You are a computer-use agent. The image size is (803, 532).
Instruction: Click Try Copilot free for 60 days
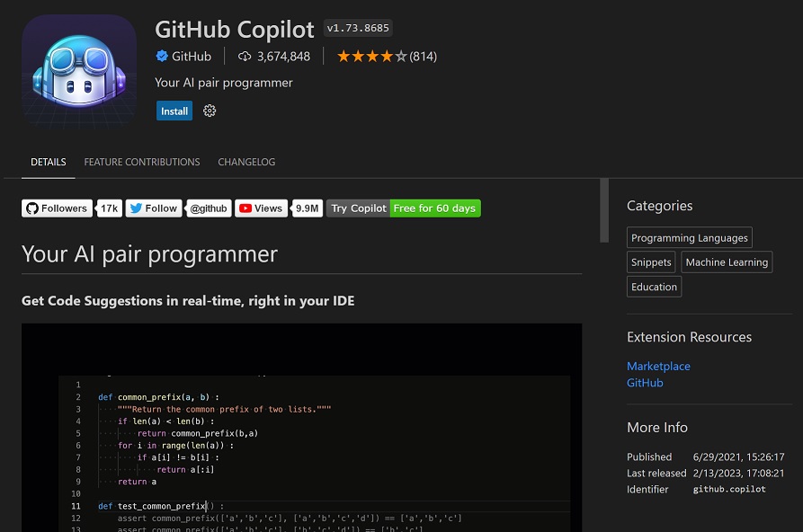click(403, 208)
